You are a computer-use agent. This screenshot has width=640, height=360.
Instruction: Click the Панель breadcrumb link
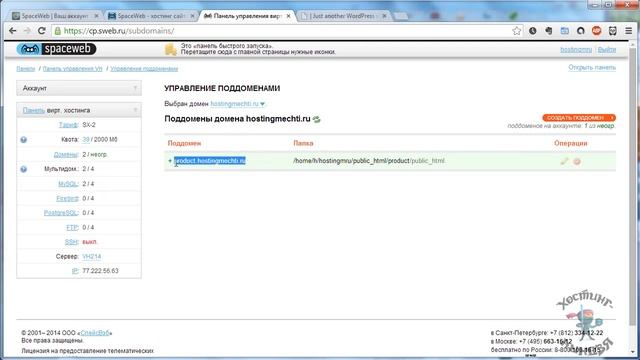pos(26,69)
